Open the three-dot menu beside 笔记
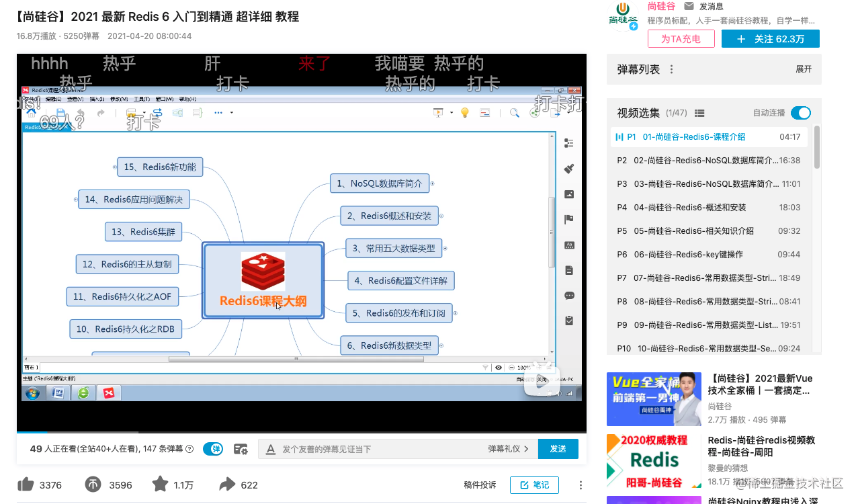858x504 pixels. click(579, 485)
